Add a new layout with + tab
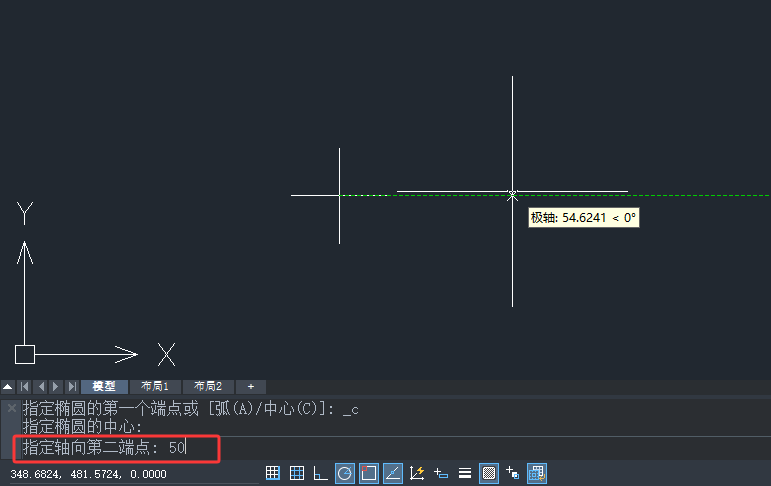This screenshot has height=486, width=771. pos(251,387)
